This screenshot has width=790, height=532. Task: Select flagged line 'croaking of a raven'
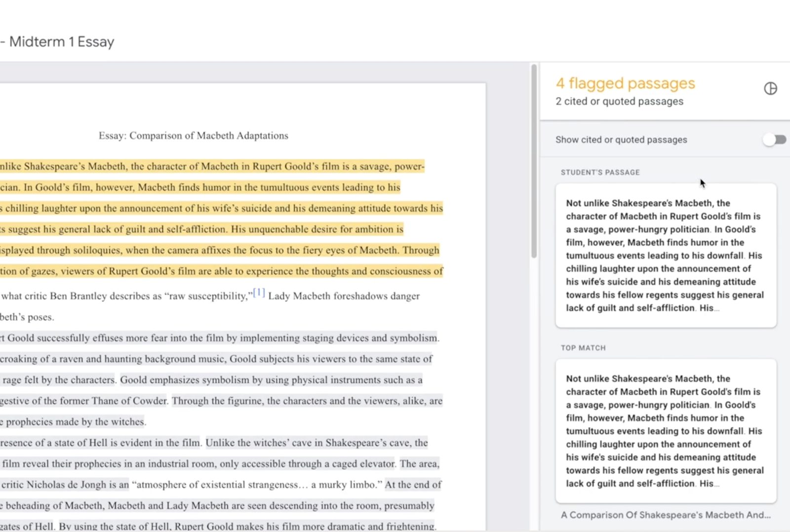216,359
